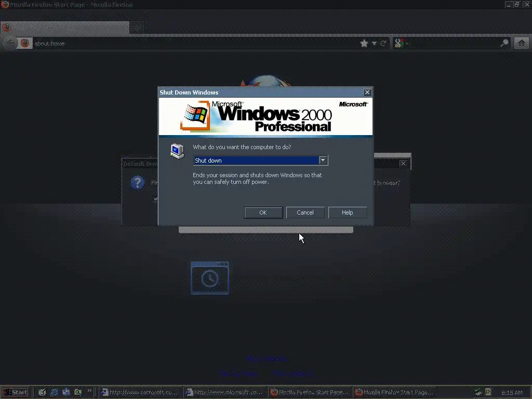Viewport: 532px width, 399px height.
Task: Click the search magnifier icon in Firefox
Action: 504,43
